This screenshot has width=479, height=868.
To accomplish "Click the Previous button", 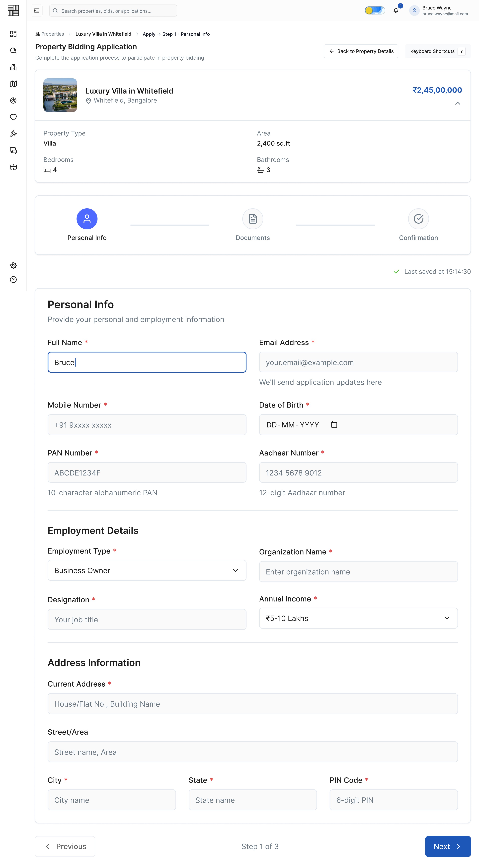I will tap(65, 846).
